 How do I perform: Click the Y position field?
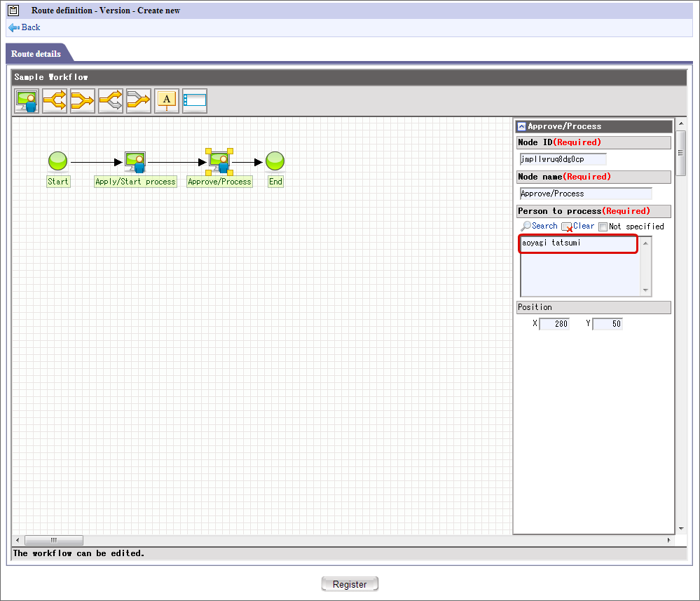(x=608, y=324)
